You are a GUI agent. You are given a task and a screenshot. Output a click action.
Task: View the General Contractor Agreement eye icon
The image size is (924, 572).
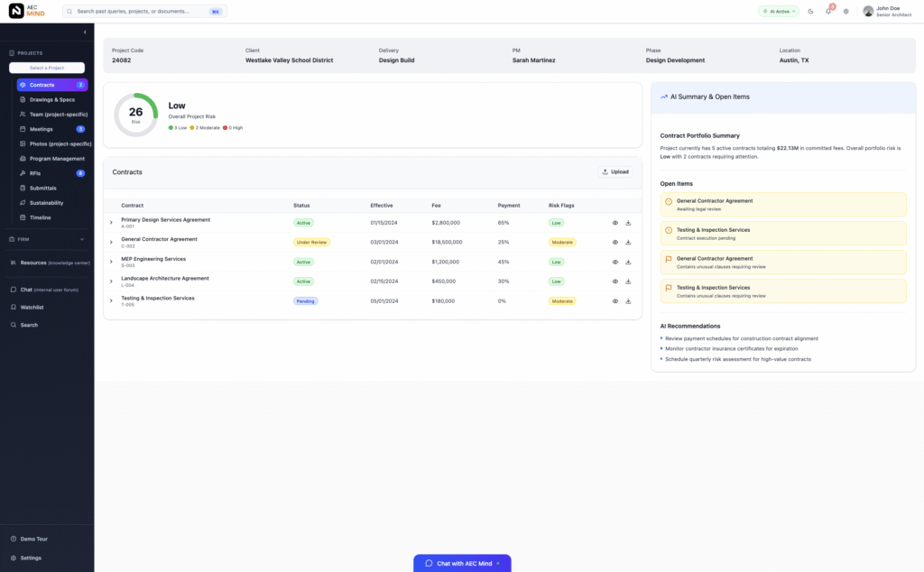click(x=615, y=242)
